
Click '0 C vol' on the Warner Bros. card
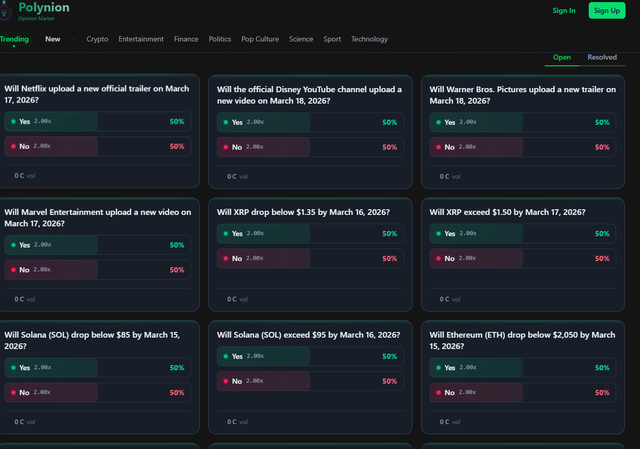tap(450, 177)
